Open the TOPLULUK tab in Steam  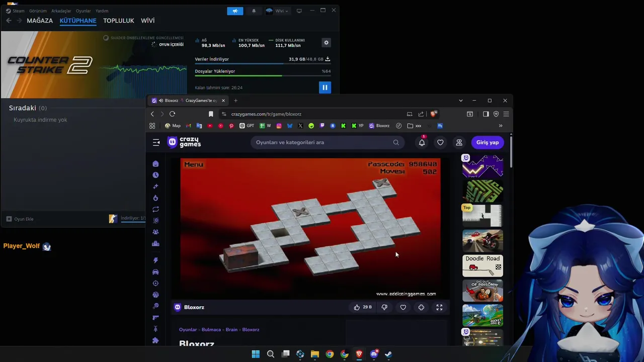[x=119, y=21]
